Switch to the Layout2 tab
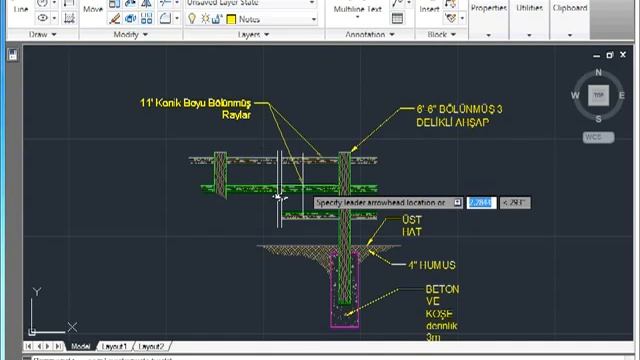Image resolution: width=640 pixels, height=360 pixels. [151, 346]
